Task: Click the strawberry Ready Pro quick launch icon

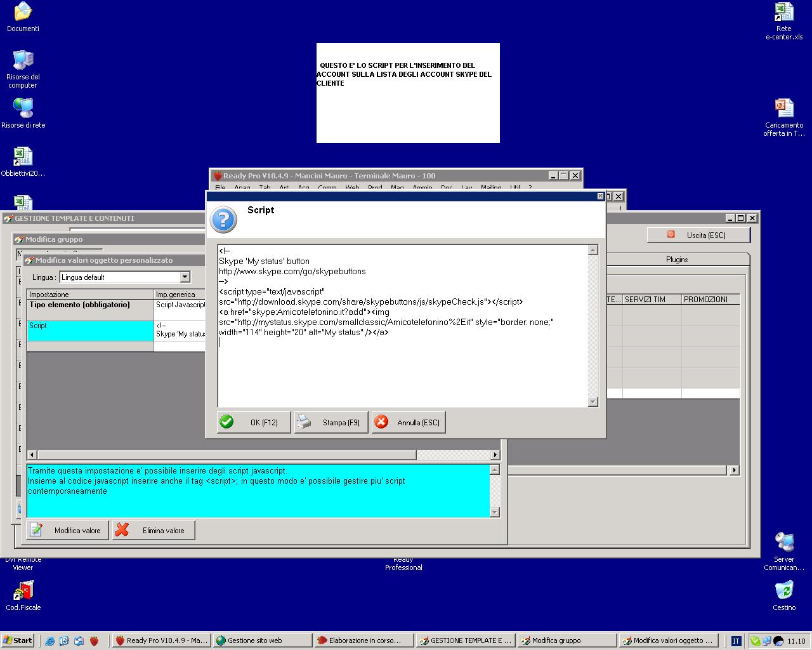Action: (95, 640)
